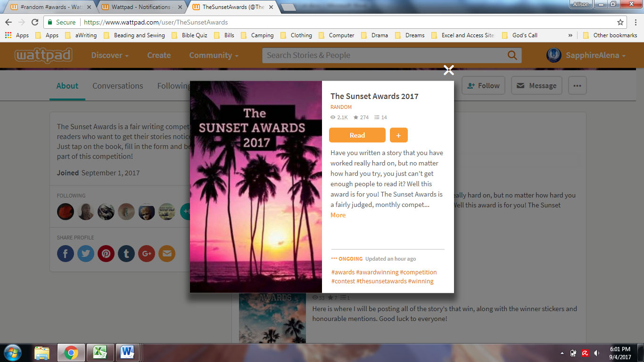Switch to the Conversations tab

coord(118,86)
